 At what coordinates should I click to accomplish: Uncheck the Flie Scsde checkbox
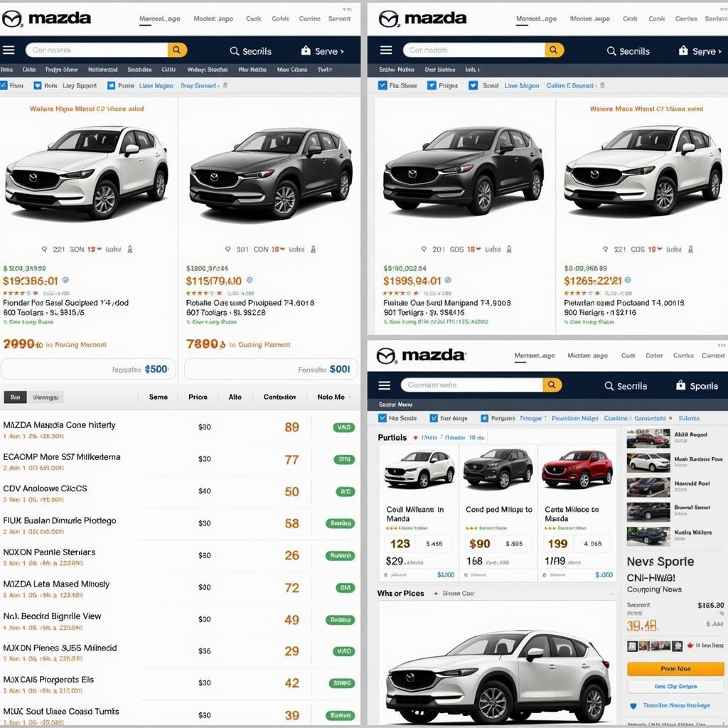point(382,418)
